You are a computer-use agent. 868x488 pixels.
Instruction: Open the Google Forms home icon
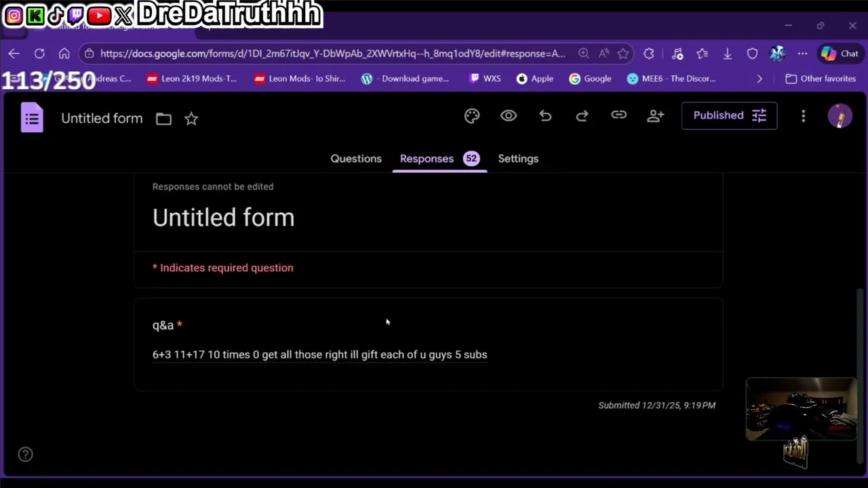coord(32,118)
